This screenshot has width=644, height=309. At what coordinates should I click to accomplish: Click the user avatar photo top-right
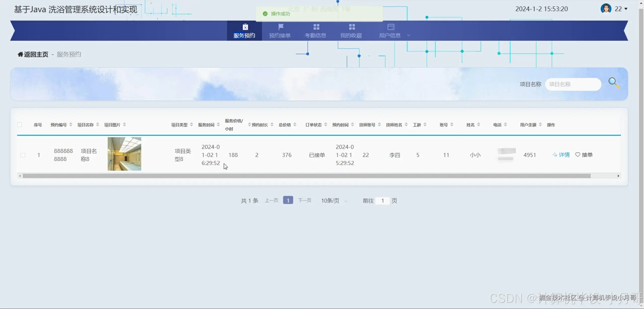tap(606, 8)
